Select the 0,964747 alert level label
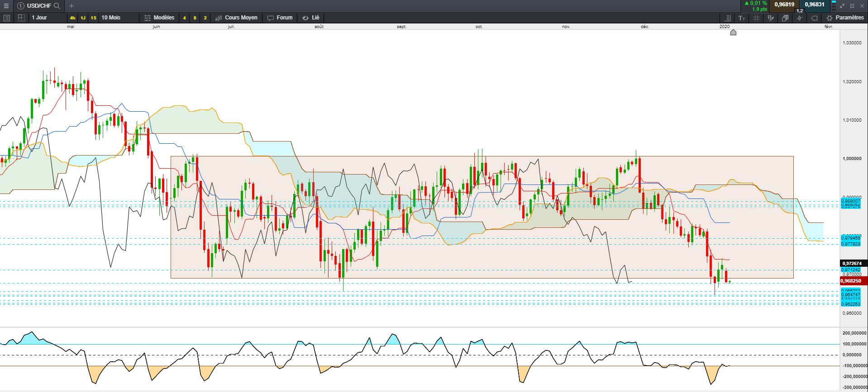This screenshot has height=392, width=868. pyautogui.click(x=851, y=295)
